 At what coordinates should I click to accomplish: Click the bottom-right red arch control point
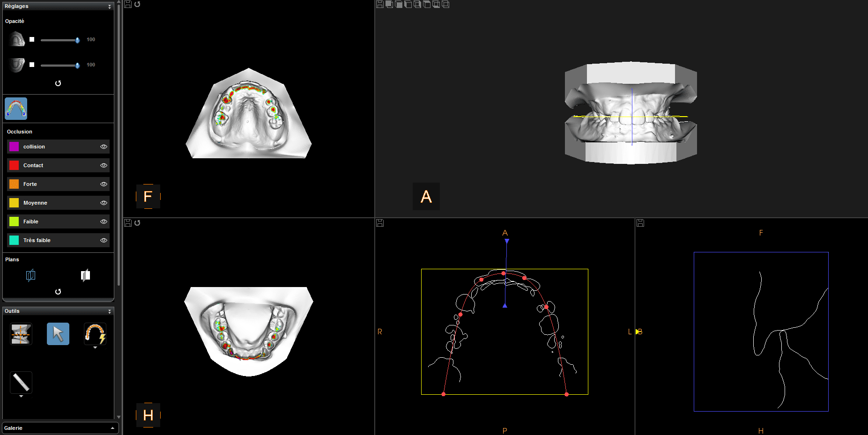point(566,394)
